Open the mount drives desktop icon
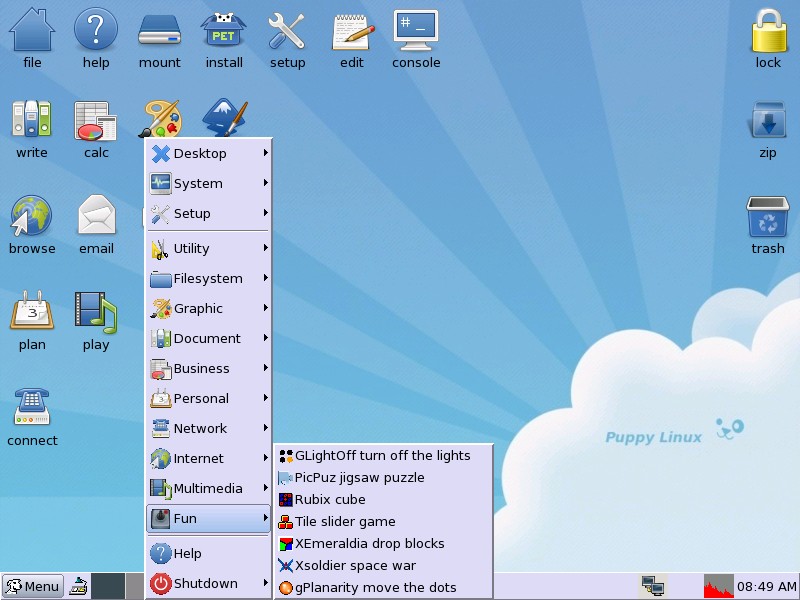 coord(159,33)
